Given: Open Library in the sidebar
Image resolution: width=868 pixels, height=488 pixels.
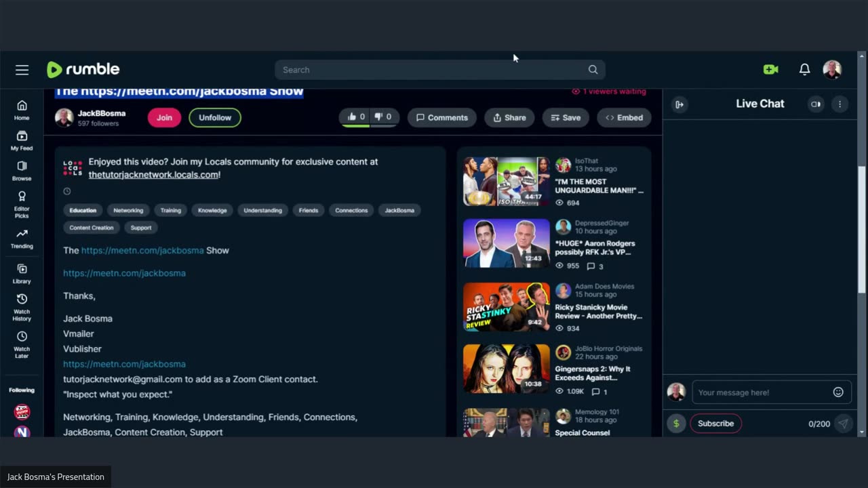Looking at the screenshot, I should (x=22, y=274).
